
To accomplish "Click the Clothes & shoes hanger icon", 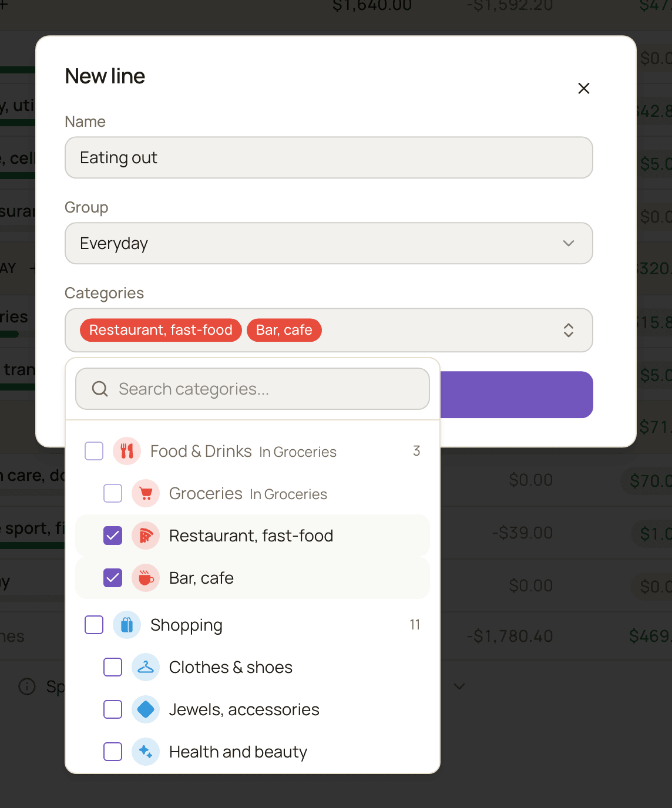I will [x=146, y=667].
